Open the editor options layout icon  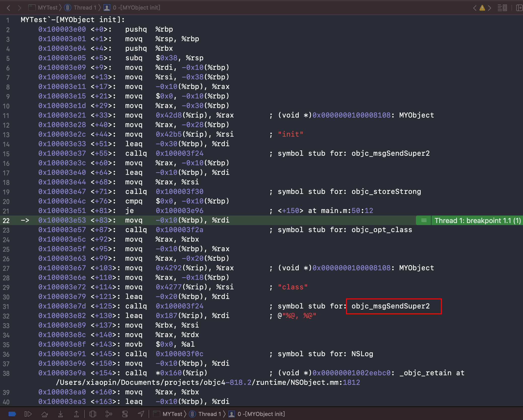502,8
